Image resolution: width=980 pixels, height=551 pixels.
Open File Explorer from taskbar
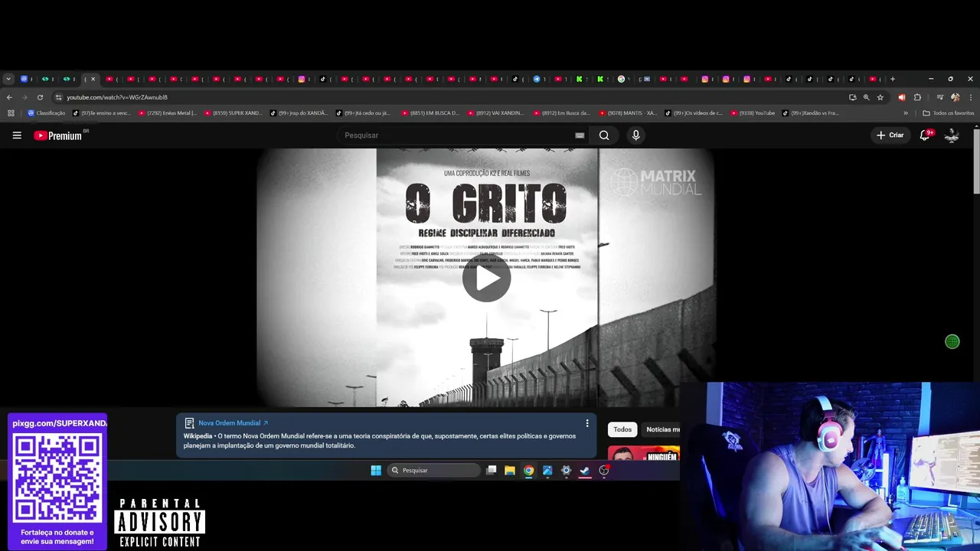510,471
